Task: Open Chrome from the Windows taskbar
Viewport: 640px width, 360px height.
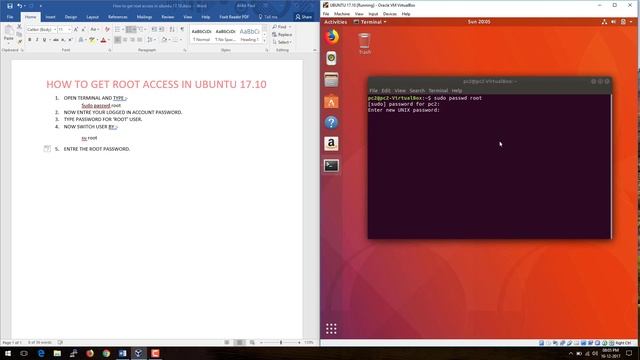Action: pyautogui.click(x=106, y=353)
